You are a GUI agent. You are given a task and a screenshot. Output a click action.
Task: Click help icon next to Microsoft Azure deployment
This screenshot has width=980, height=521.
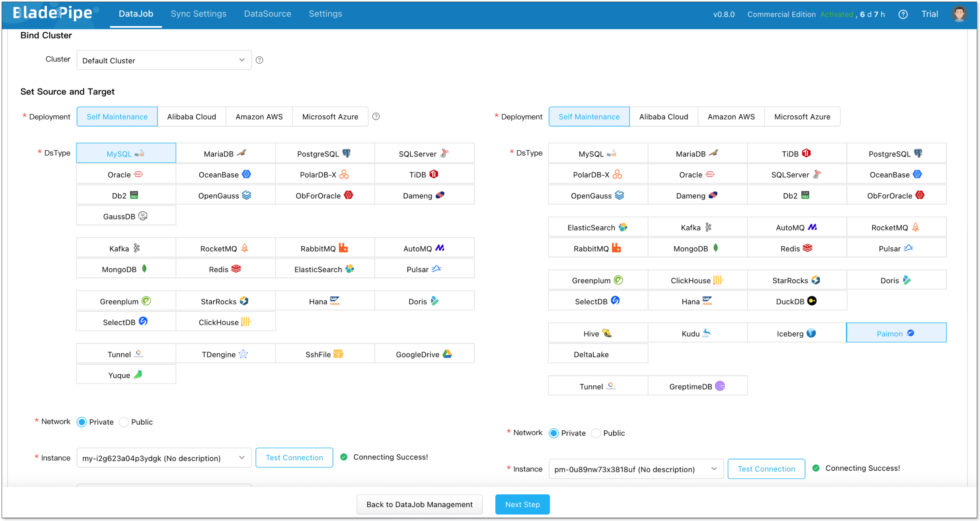coord(376,117)
